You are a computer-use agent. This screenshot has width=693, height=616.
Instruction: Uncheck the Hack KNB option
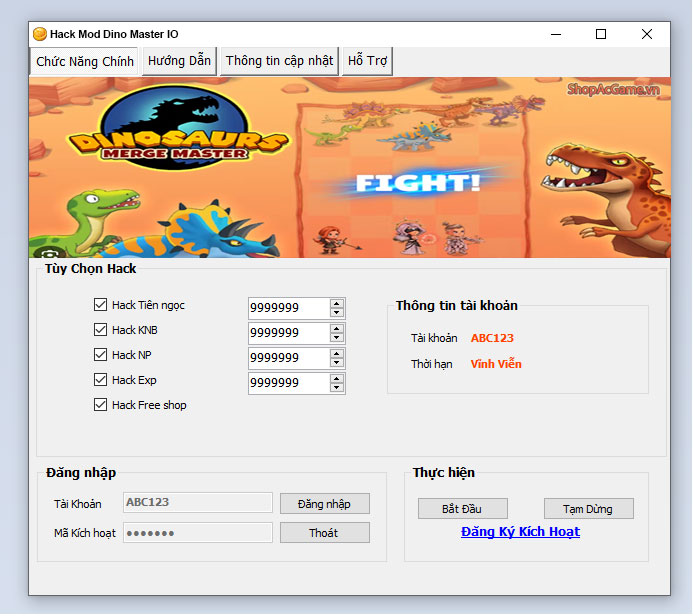pos(100,330)
